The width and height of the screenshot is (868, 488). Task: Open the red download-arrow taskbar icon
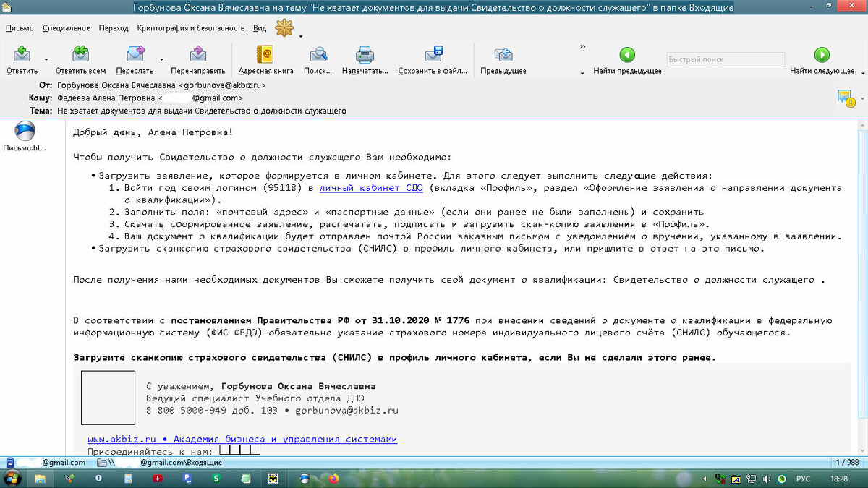(157, 478)
